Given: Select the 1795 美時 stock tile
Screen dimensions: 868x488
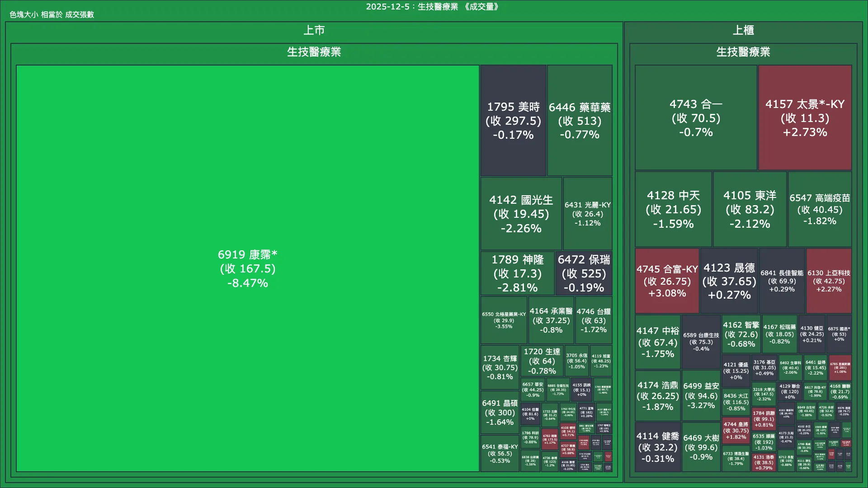Looking at the screenshot, I should tap(513, 121).
